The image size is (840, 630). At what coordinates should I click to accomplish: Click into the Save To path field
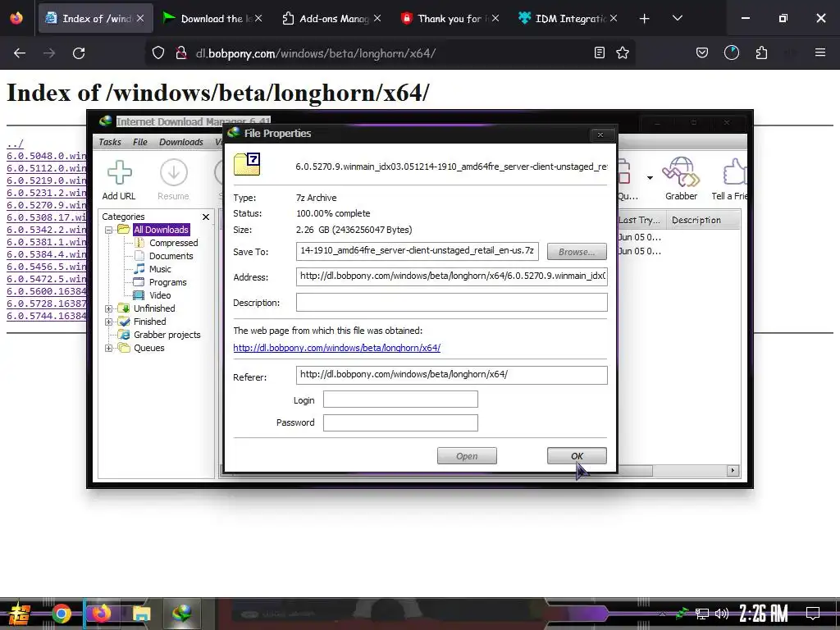[418, 251]
